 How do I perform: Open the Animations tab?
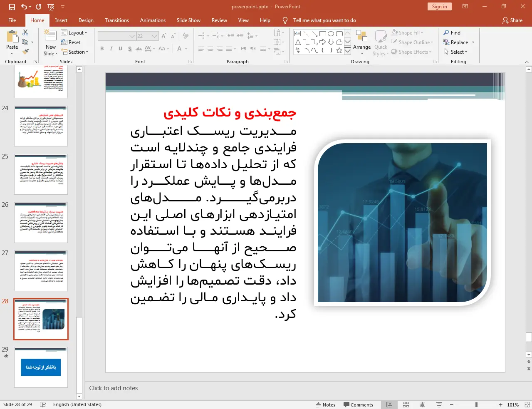pos(153,20)
